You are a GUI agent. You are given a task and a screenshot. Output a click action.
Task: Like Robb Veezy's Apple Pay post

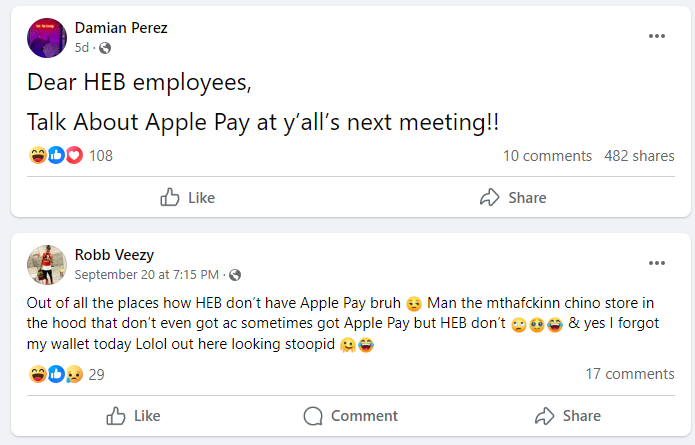pos(133,416)
